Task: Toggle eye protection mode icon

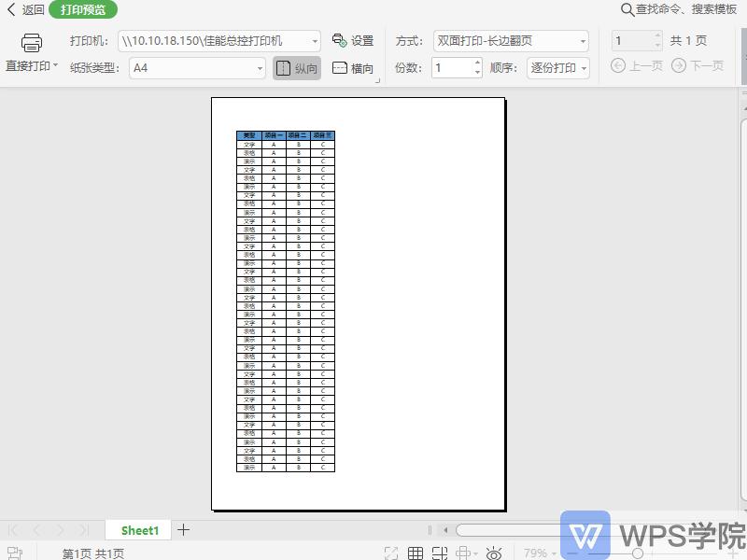Action: pyautogui.click(x=494, y=553)
